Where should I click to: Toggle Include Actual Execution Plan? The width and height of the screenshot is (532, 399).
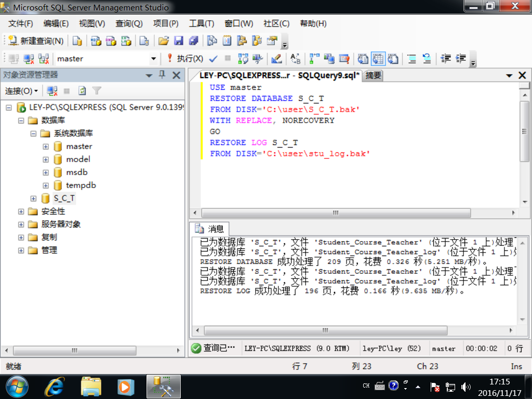pyautogui.click(x=314, y=59)
